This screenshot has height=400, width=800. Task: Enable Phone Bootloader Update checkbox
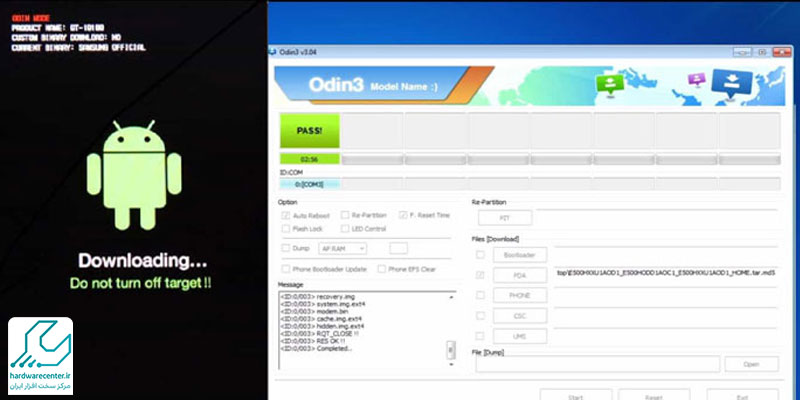click(286, 269)
